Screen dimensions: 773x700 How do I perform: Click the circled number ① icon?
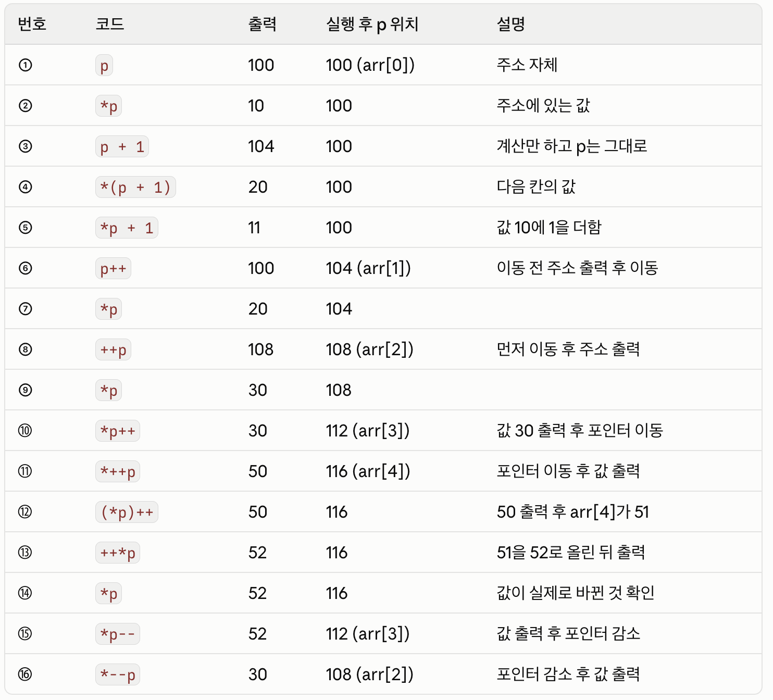[26, 65]
